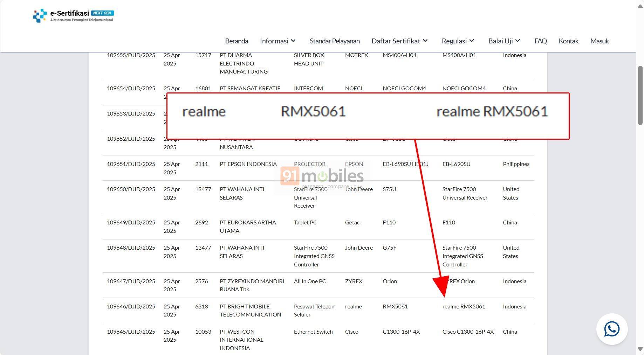This screenshot has height=355, width=644.
Task: Click PT ZYREXINDO MANDIRI BUANA Tbk. cell
Action: [252, 285]
